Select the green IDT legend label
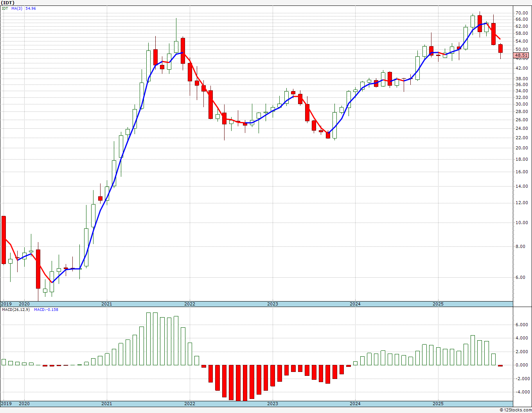 (4, 8)
